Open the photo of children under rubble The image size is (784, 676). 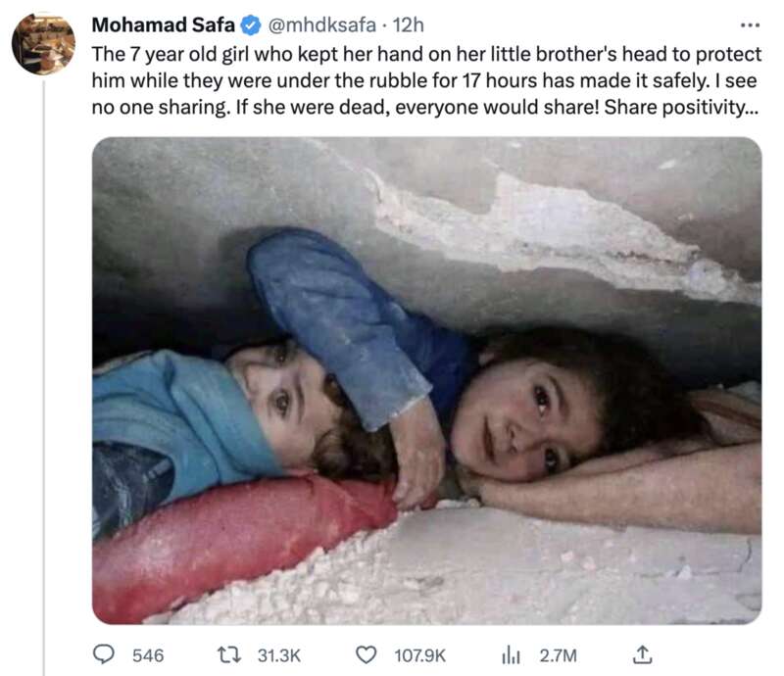[x=426, y=380]
